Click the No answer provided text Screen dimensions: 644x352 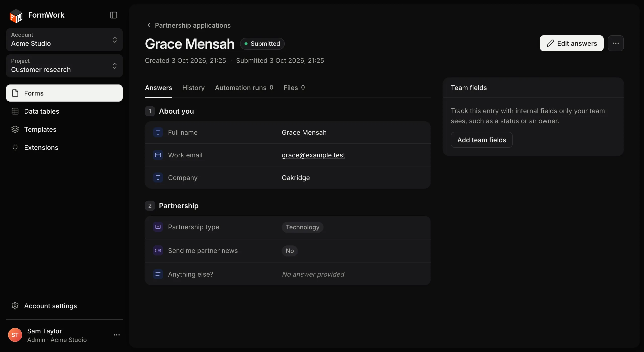(x=313, y=274)
